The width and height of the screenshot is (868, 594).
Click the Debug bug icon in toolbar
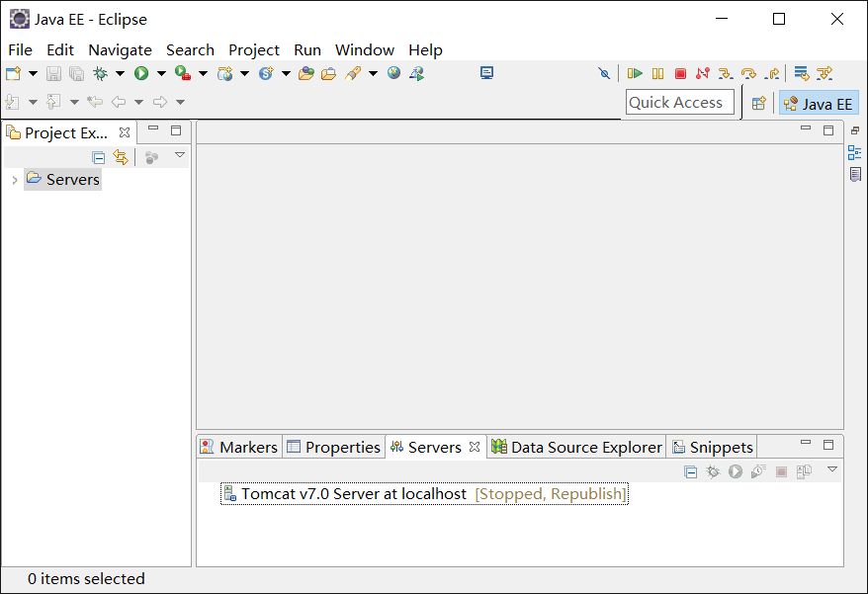[100, 73]
